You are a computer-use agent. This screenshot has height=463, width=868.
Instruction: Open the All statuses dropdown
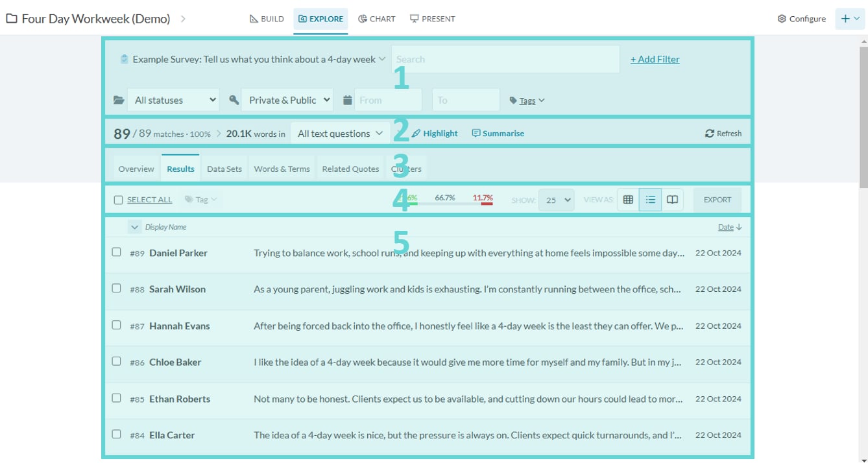pyautogui.click(x=173, y=100)
